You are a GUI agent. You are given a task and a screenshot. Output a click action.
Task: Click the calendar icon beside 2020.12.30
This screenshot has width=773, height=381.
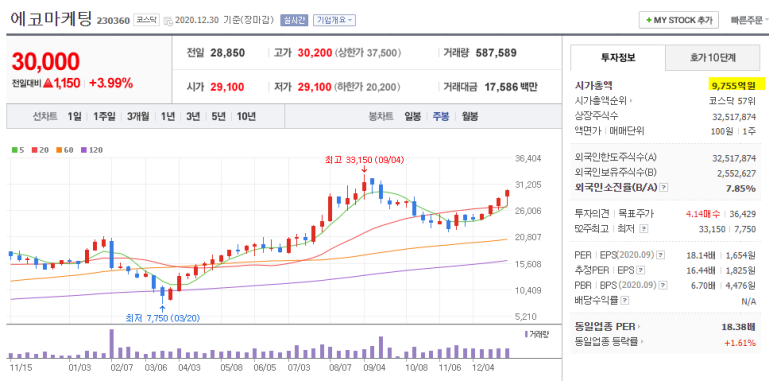pos(168,21)
